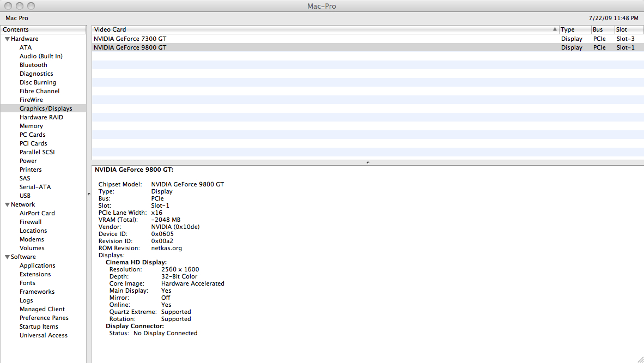Click the Cinema HD Display heading
644x363 pixels.
click(x=136, y=262)
